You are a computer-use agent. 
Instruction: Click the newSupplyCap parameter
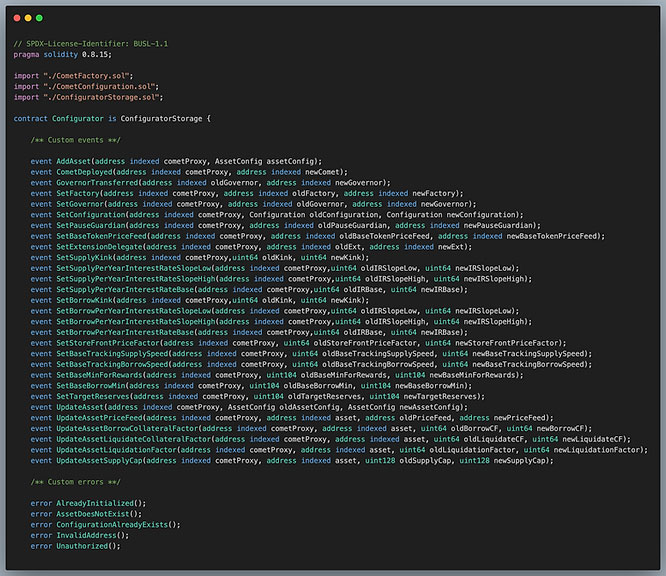coord(519,460)
